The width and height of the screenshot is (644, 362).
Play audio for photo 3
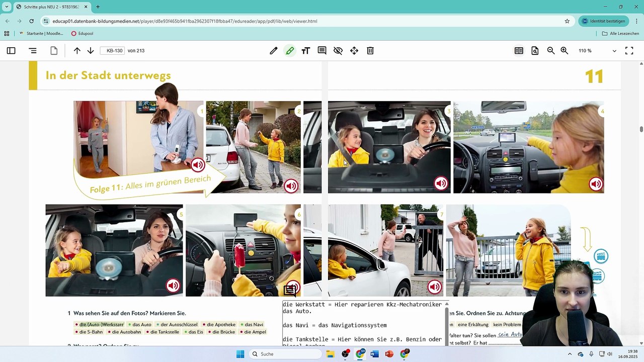441,184
